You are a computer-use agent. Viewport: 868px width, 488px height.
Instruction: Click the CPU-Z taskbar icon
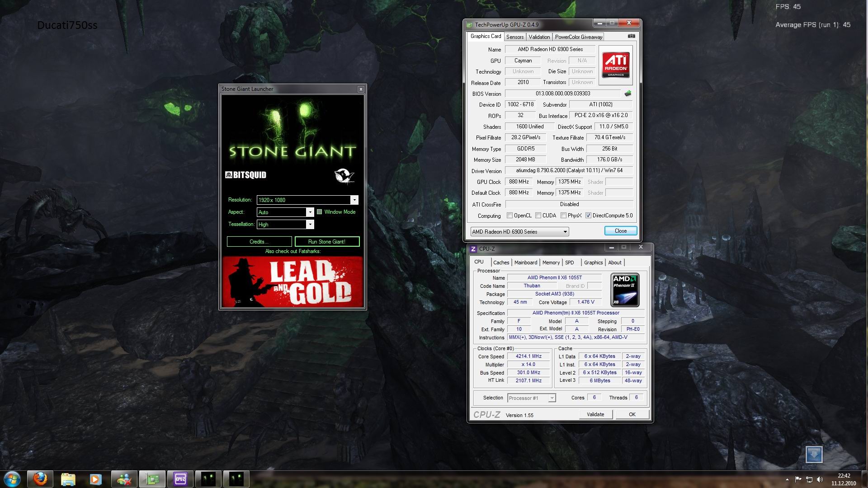pyautogui.click(x=180, y=479)
